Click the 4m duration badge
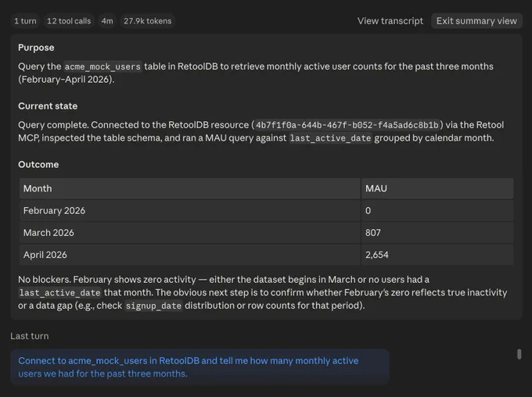Viewport: 532px width, 397px height. [107, 21]
